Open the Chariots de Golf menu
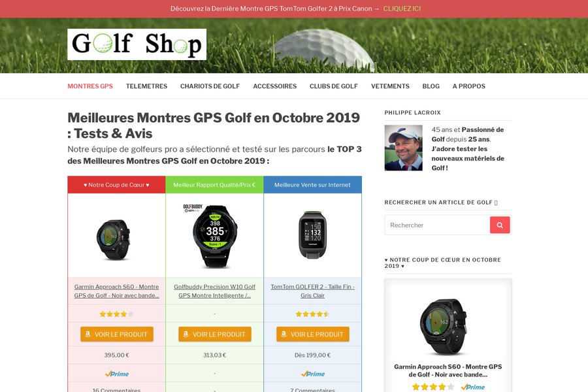588x392 pixels. point(210,86)
